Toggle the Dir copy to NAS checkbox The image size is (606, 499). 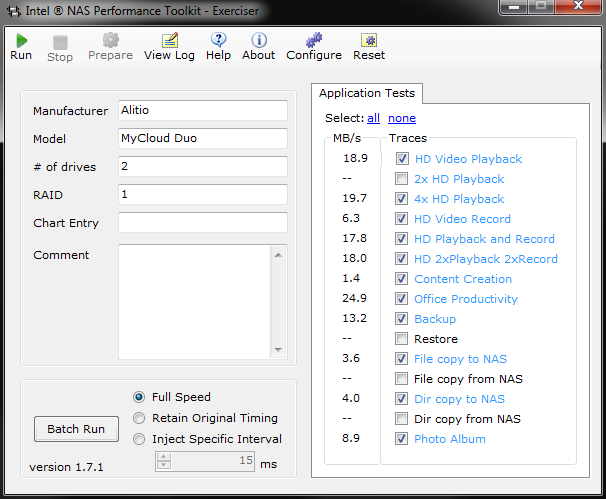401,399
